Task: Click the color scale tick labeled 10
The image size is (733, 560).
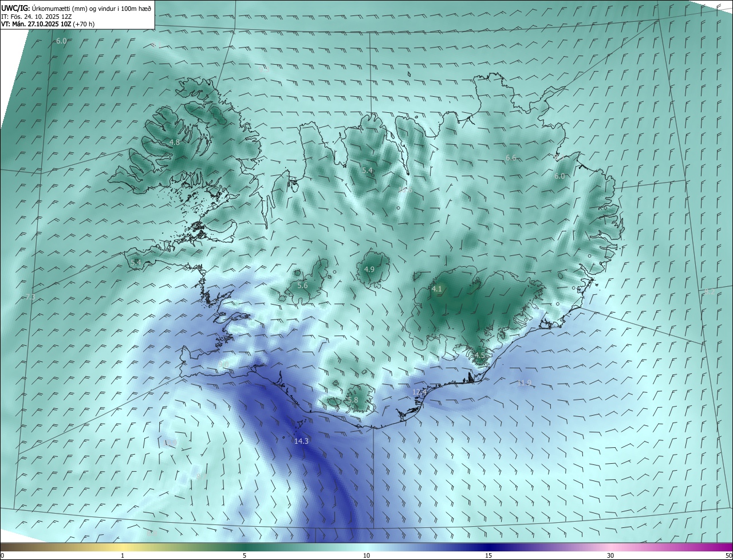Action: click(366, 555)
